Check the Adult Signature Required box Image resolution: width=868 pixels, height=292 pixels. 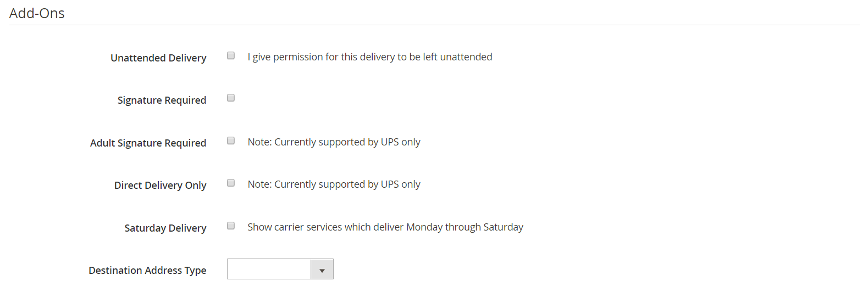(231, 141)
